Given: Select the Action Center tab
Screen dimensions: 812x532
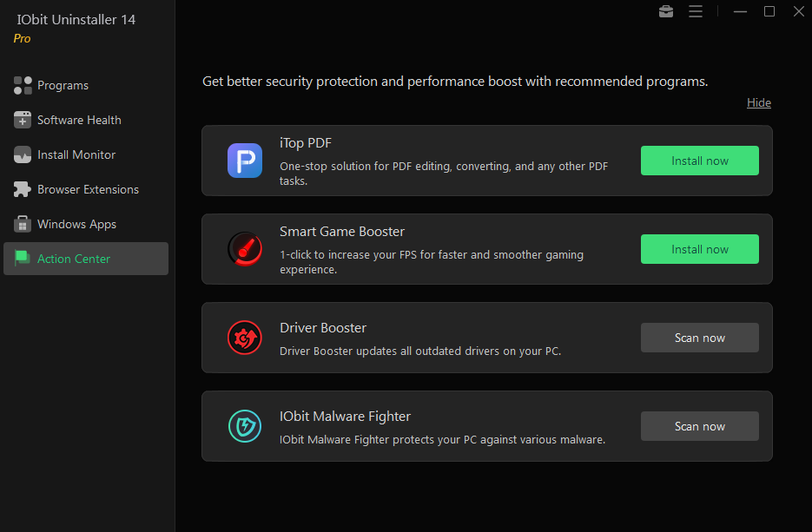Looking at the screenshot, I should [x=86, y=259].
